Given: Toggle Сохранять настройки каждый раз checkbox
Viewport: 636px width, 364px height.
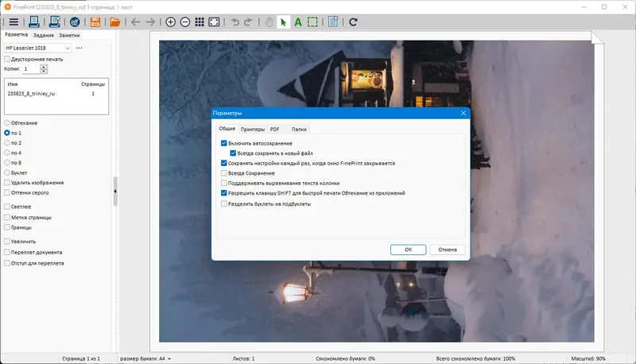Looking at the screenshot, I should point(224,163).
